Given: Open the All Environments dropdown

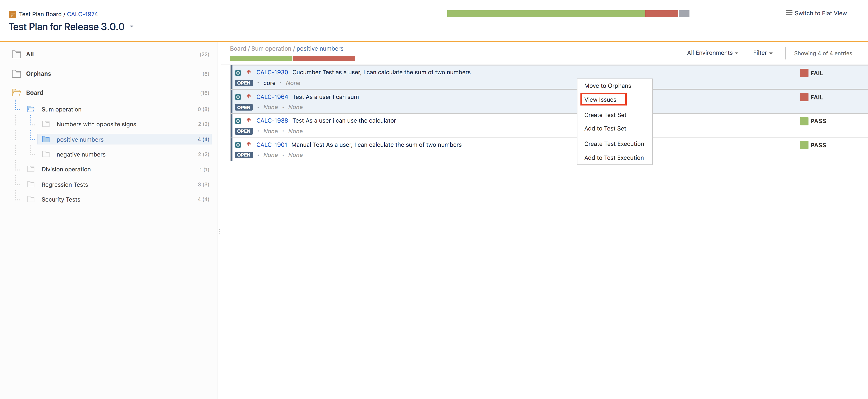Looking at the screenshot, I should click(x=712, y=53).
